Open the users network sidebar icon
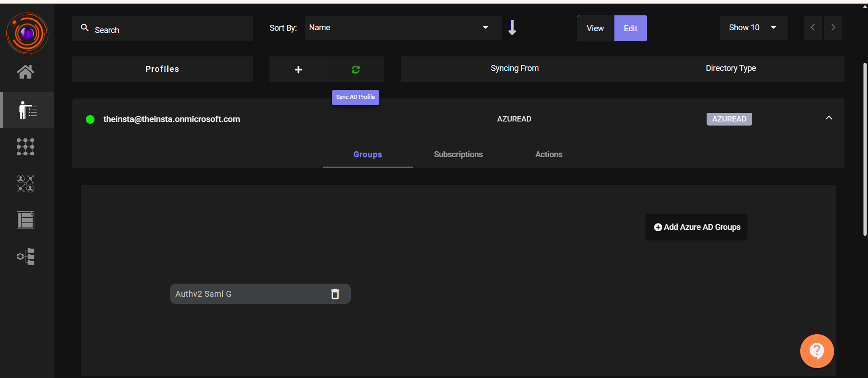Image resolution: width=868 pixels, height=378 pixels. click(x=25, y=183)
